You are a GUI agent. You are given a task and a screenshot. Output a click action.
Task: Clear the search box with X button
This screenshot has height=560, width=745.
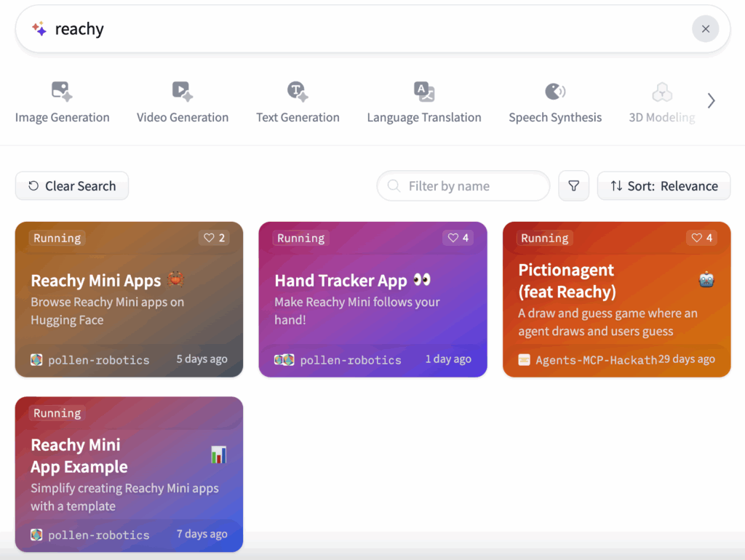click(x=705, y=29)
